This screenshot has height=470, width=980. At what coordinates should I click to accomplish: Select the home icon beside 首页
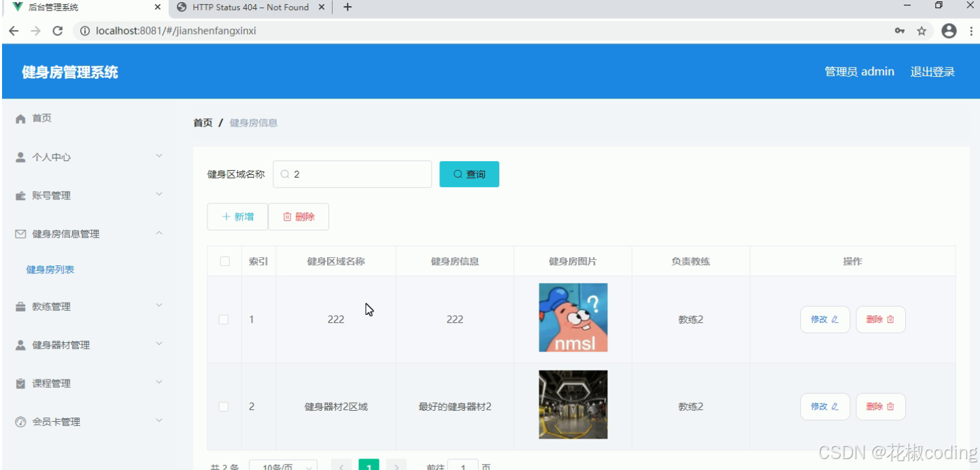tap(20, 118)
